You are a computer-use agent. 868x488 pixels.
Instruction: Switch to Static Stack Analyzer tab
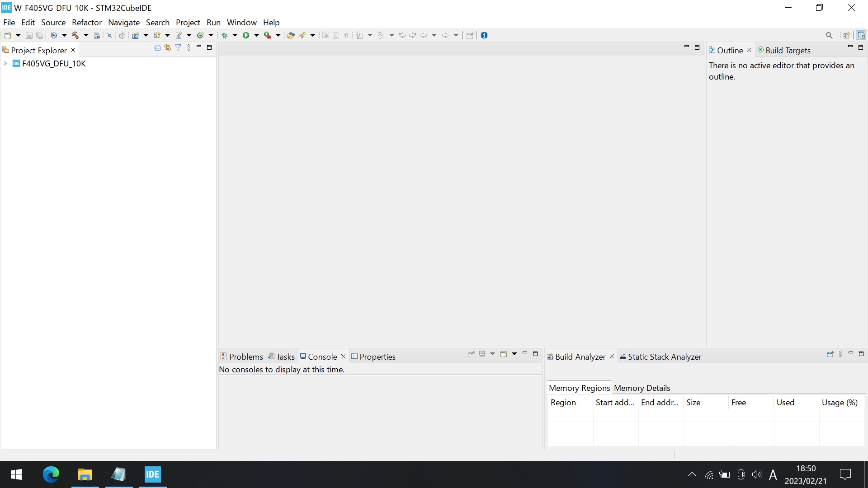[x=660, y=357]
